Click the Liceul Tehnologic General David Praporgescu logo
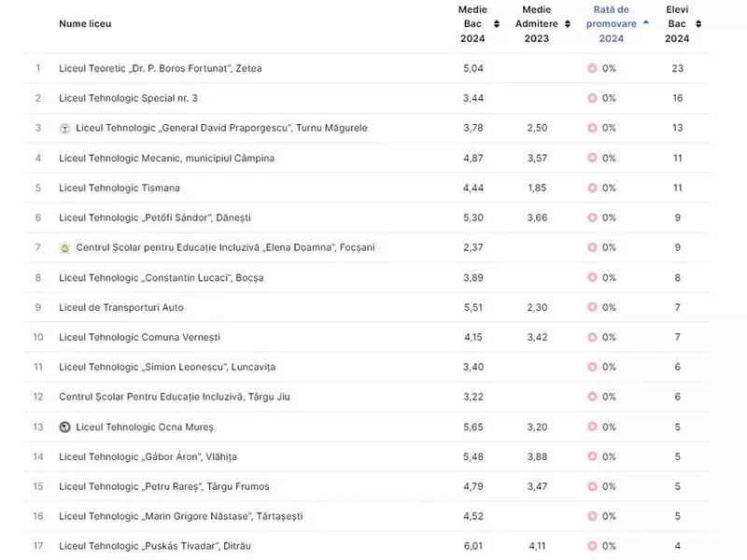Viewport: 747px width, 560px height. (x=64, y=128)
